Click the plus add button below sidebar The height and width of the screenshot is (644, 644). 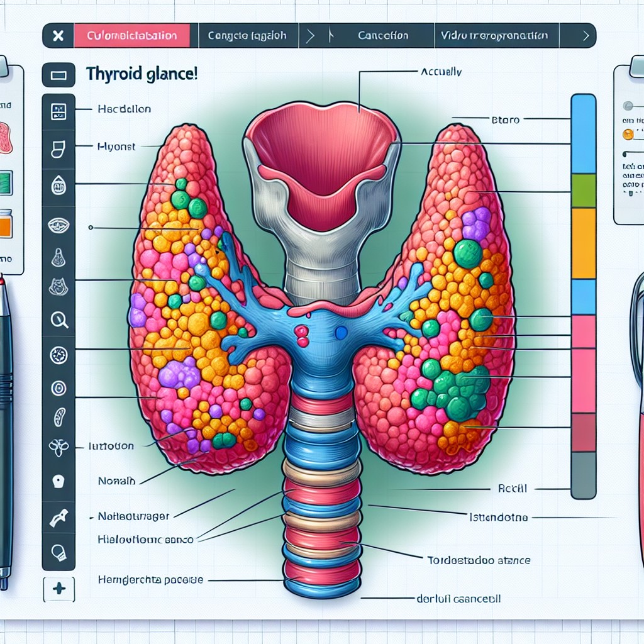coord(59,589)
